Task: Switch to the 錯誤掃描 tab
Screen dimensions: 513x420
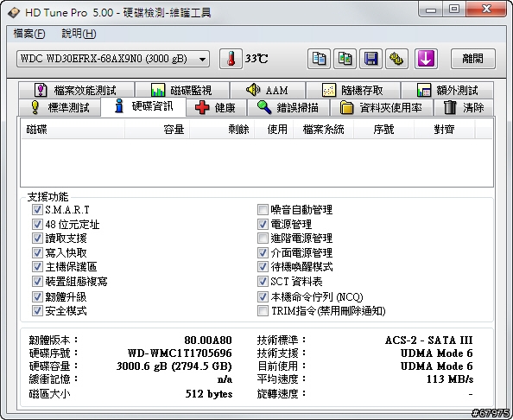Action: tap(288, 107)
